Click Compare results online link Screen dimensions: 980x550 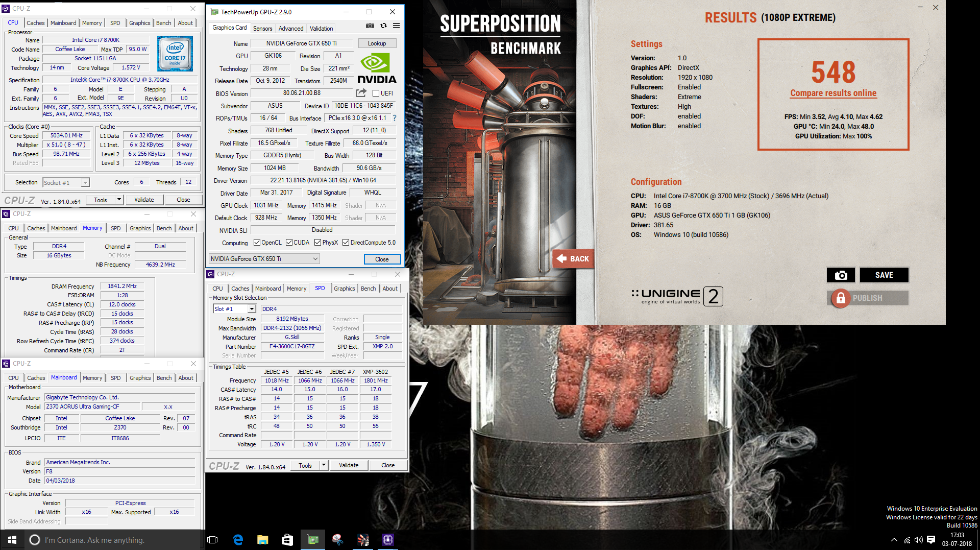click(x=833, y=93)
